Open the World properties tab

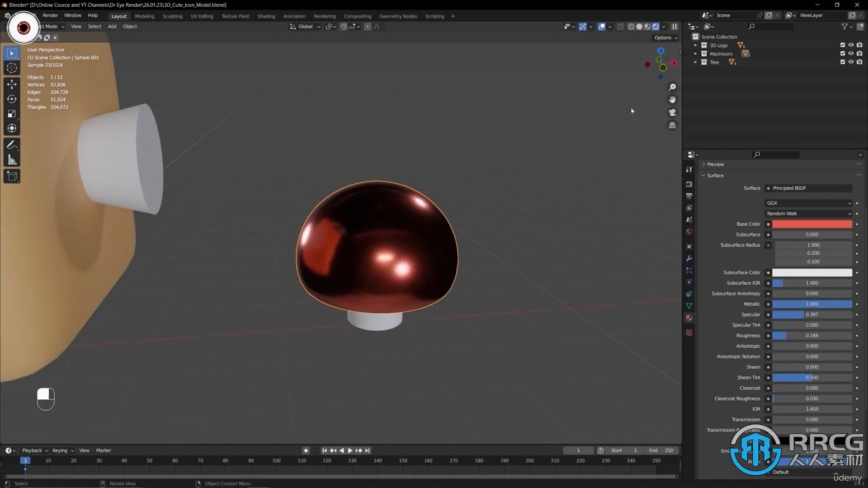pos(689,232)
